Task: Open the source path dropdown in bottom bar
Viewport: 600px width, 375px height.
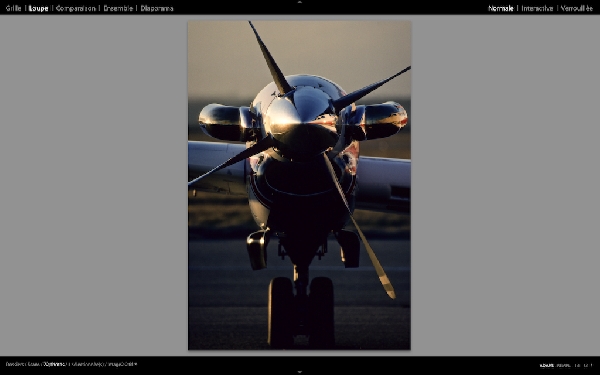Action: click(x=71, y=364)
